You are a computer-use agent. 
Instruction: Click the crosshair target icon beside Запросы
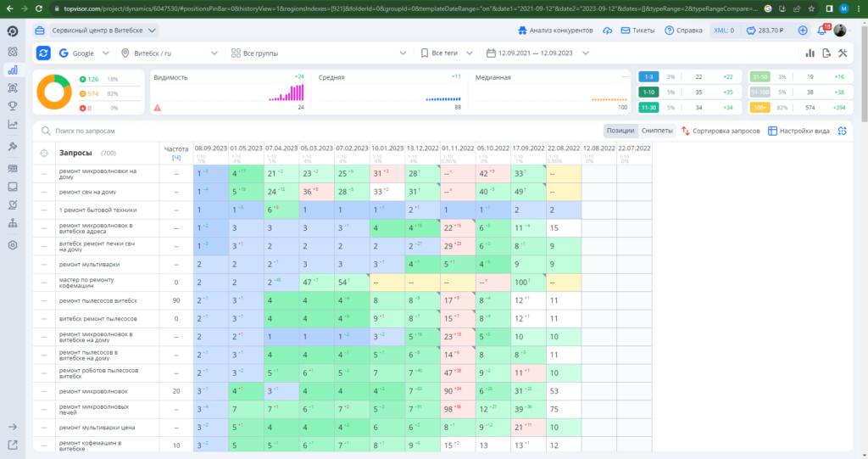44,153
